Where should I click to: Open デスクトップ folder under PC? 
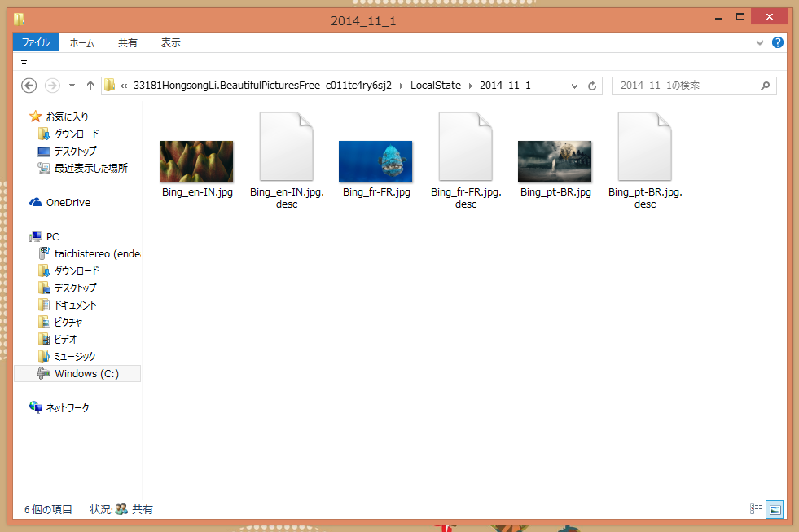tap(68, 288)
